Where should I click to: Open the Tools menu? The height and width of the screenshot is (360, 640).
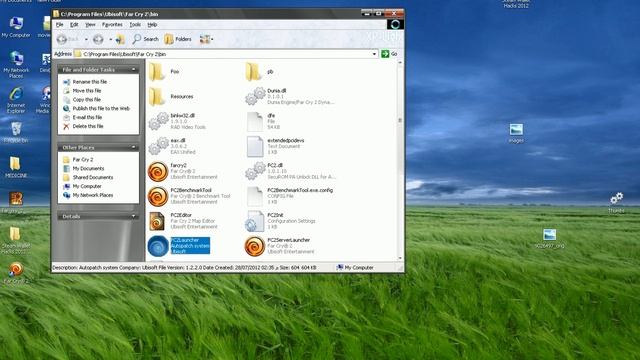click(x=135, y=25)
